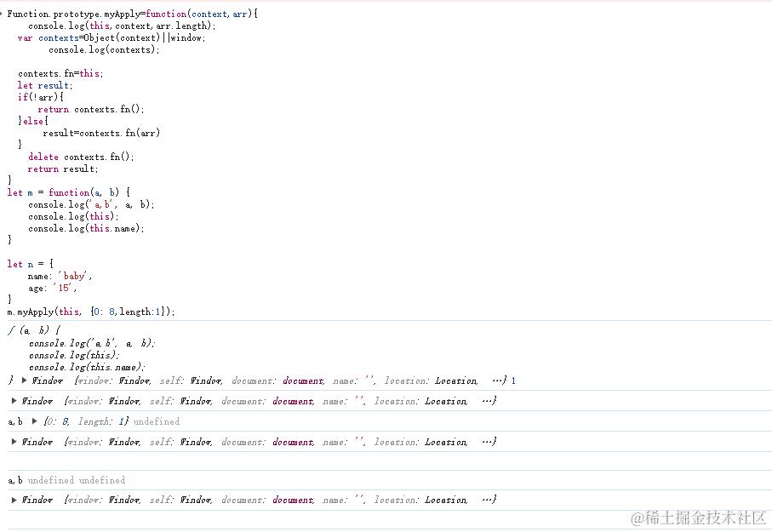Click the 'if(!arr){' condition line
Screen dimensions: 772x532
point(40,97)
